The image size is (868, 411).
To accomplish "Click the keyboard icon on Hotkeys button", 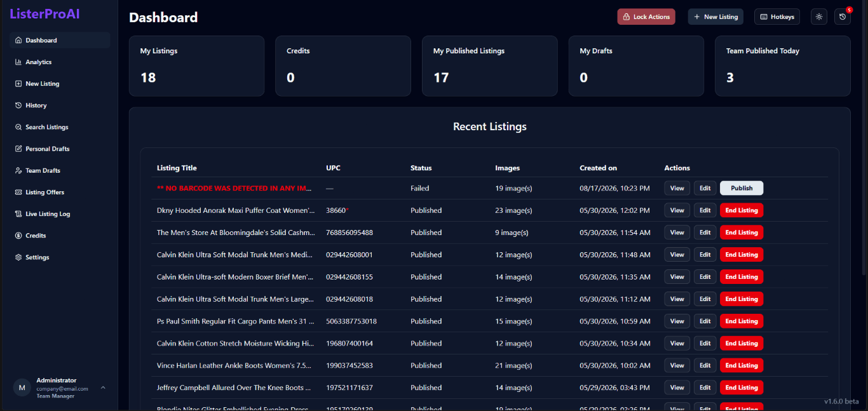I will click(764, 17).
